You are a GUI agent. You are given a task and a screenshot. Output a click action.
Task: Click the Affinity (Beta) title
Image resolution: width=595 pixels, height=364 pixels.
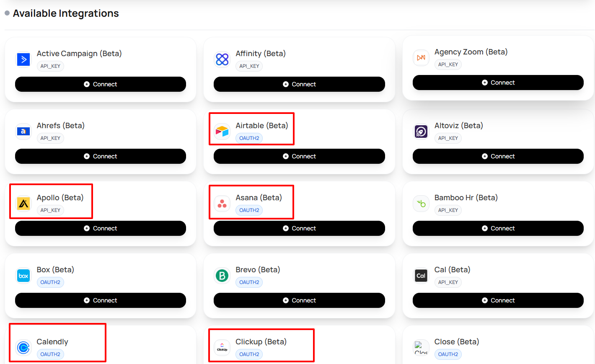261,54
